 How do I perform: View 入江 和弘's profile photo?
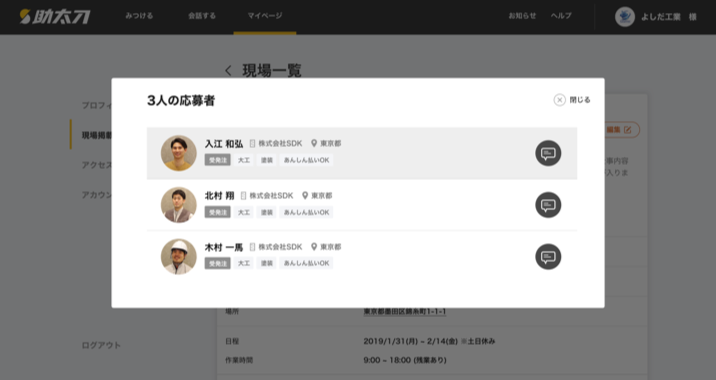pyautogui.click(x=179, y=153)
